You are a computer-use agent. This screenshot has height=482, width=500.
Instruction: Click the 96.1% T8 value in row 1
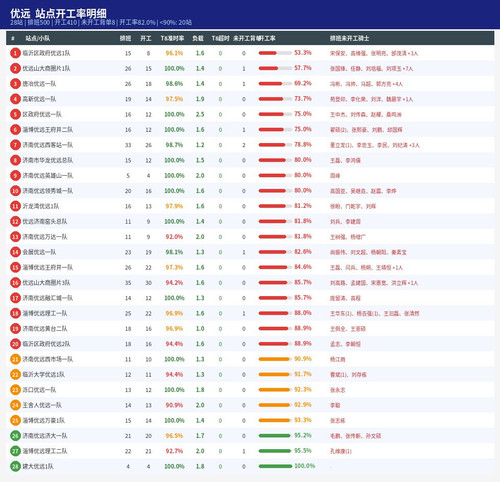point(174,53)
